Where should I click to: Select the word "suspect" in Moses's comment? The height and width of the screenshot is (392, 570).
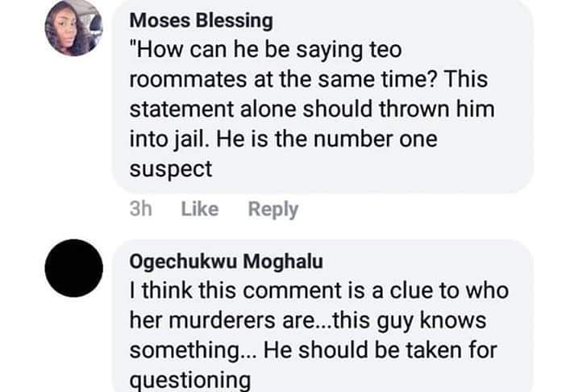tap(171, 169)
